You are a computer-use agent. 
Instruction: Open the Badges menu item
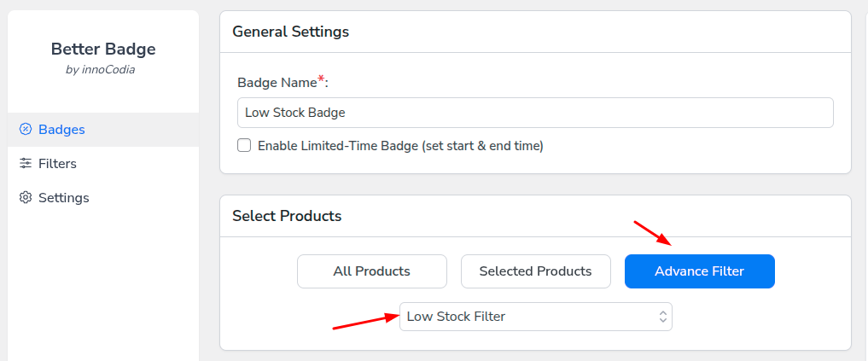(x=61, y=130)
